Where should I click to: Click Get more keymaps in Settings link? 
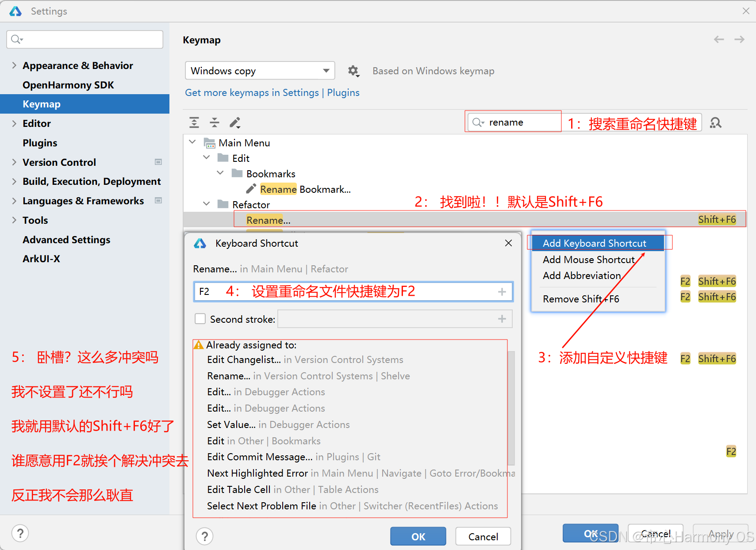pos(252,92)
